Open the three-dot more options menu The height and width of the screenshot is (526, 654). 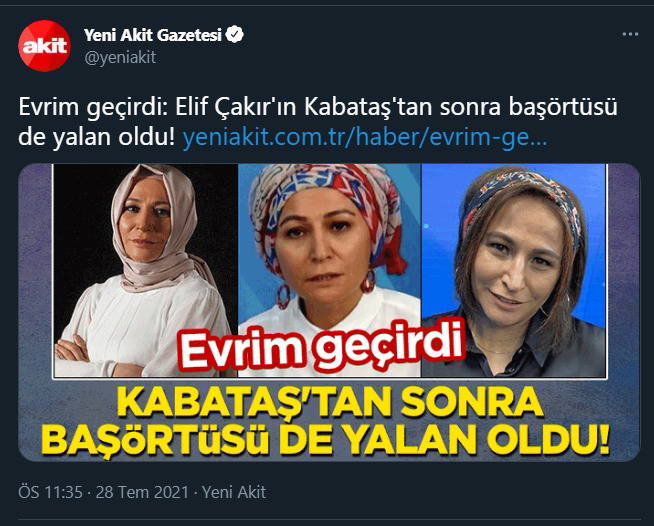(630, 34)
